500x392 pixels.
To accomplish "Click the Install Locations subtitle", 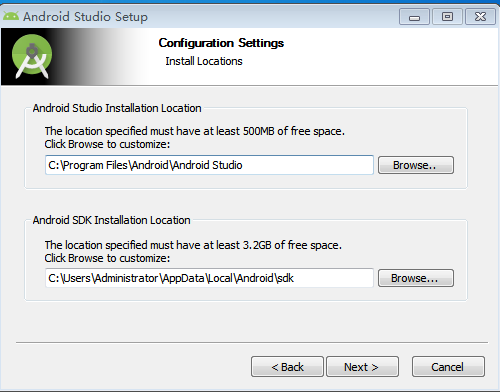I will pyautogui.click(x=204, y=61).
